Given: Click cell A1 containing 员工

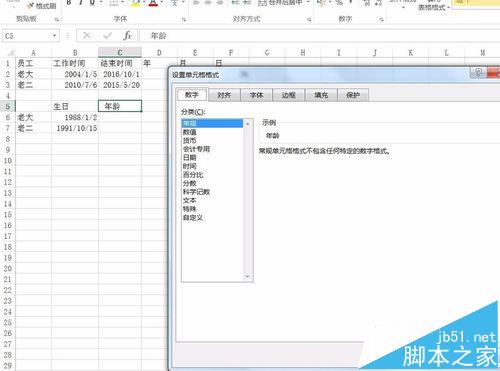Looking at the screenshot, I should click(33, 63).
